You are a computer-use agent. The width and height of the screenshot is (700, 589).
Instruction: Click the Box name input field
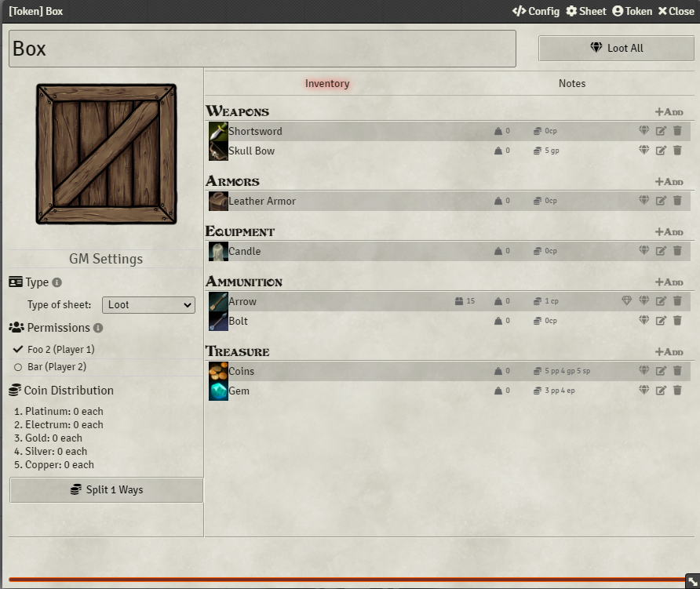point(262,49)
